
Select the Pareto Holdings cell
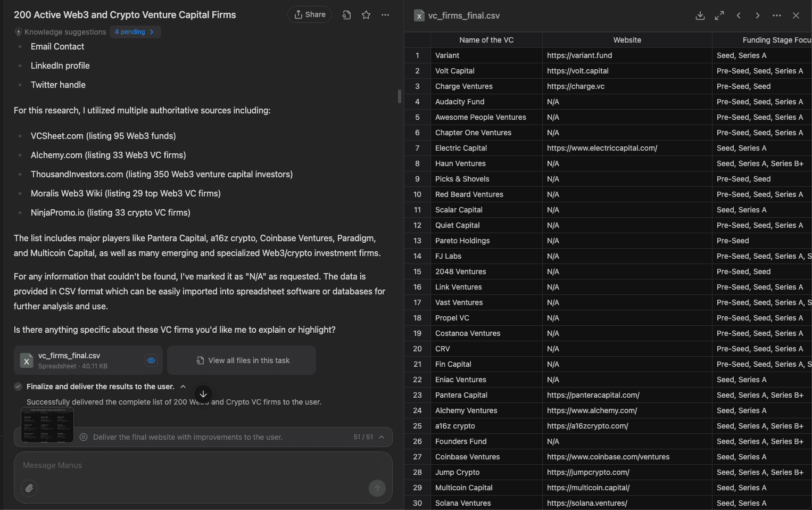coord(486,241)
